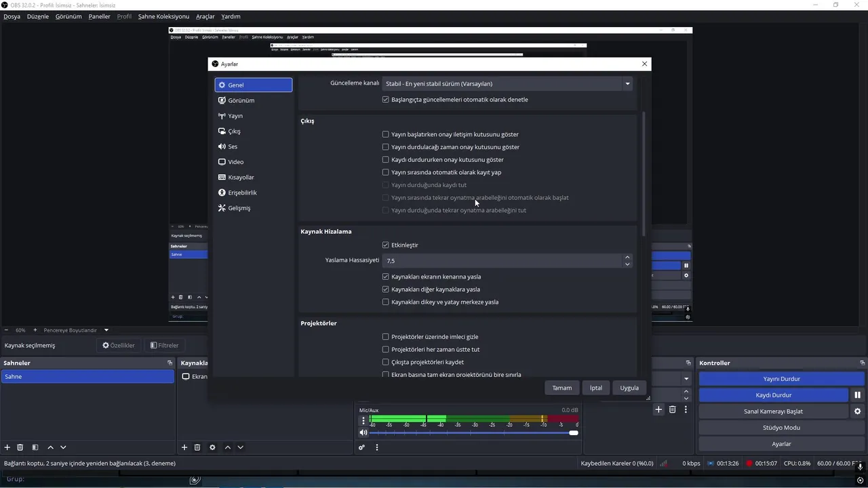Open source properties gear in Kaynaklar dock
Image resolution: width=868 pixels, height=488 pixels.
click(x=212, y=447)
